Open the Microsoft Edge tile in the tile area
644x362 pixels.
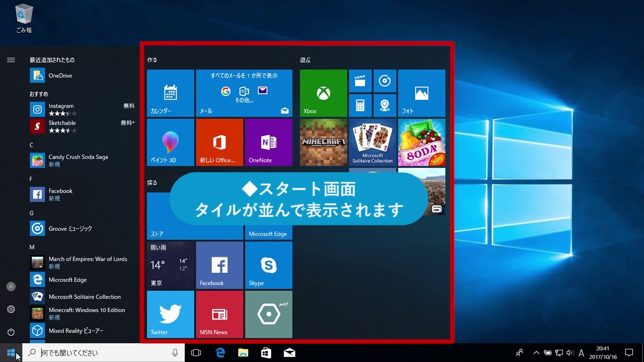269,233
